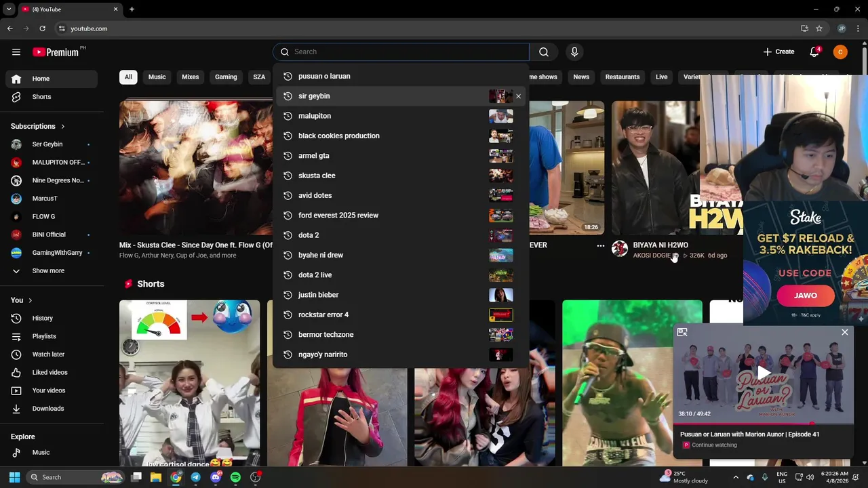Open GamingWithGarry subscription channel
The width and height of the screenshot is (868, 488).
coord(52,253)
